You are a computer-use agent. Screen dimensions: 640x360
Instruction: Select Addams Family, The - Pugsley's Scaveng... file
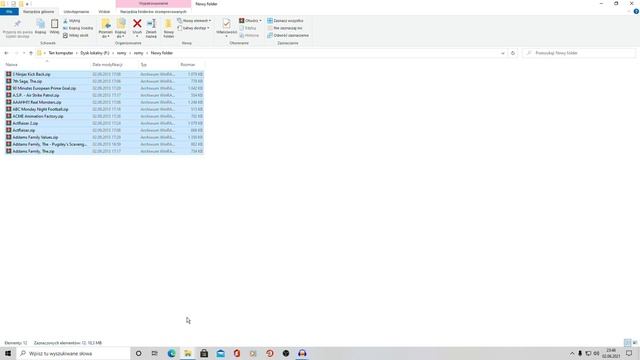104,144
